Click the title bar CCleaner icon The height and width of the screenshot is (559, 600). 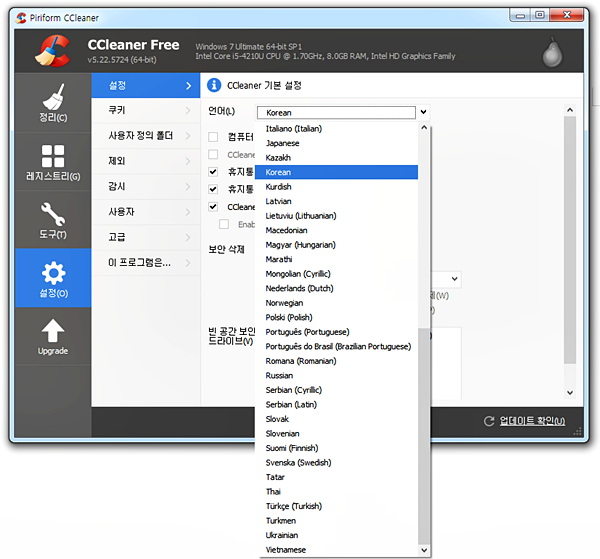click(21, 18)
